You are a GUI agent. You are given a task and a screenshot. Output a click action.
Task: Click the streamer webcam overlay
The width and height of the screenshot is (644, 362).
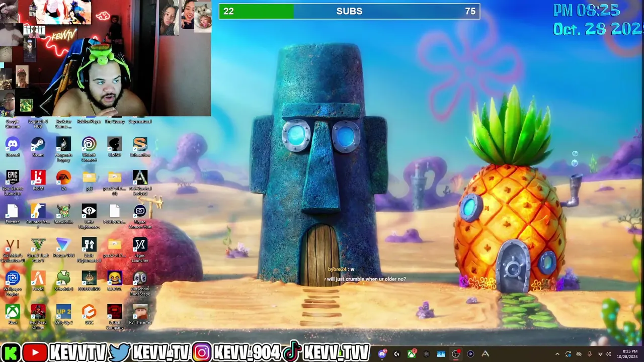(x=106, y=58)
